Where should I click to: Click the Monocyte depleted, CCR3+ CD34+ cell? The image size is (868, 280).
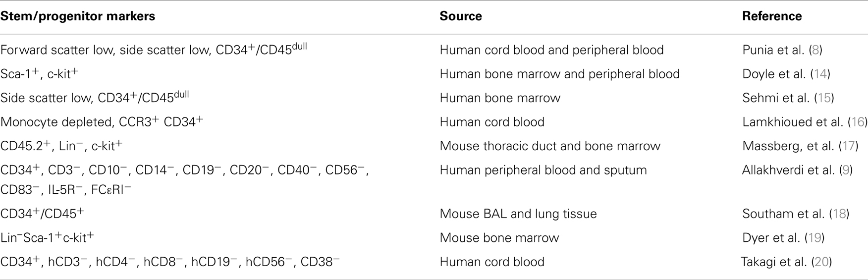click(102, 122)
